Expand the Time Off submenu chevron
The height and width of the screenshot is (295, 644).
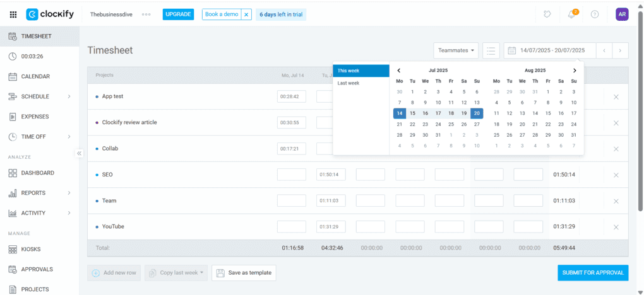(69, 137)
